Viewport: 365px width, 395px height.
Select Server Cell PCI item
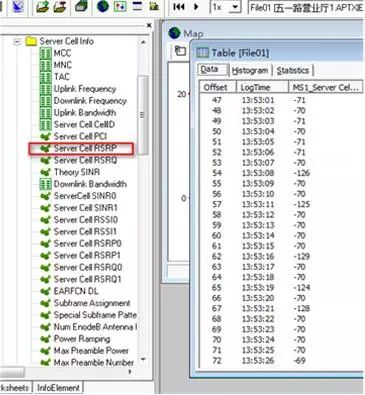pyautogui.click(x=80, y=136)
